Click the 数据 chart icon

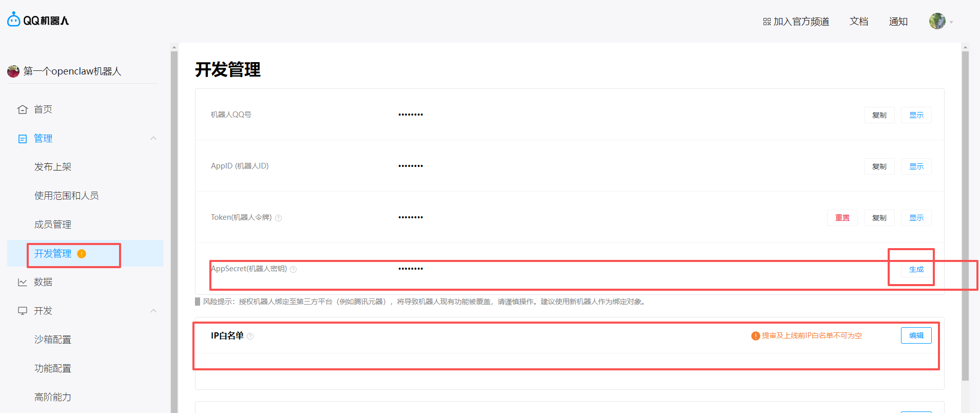22,282
